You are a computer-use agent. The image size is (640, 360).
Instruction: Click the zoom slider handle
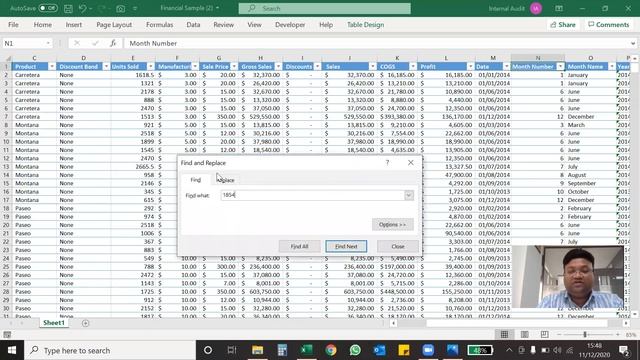[x=585, y=334]
